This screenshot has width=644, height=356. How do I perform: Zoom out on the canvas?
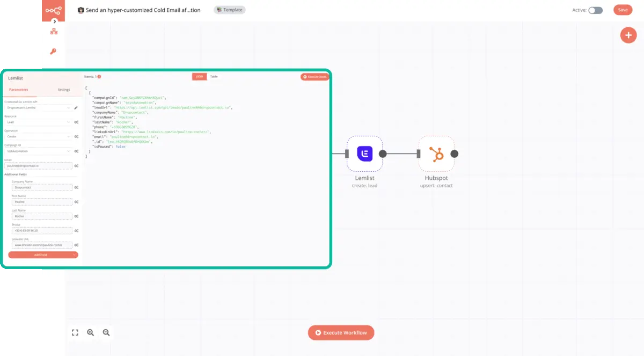[106, 332]
